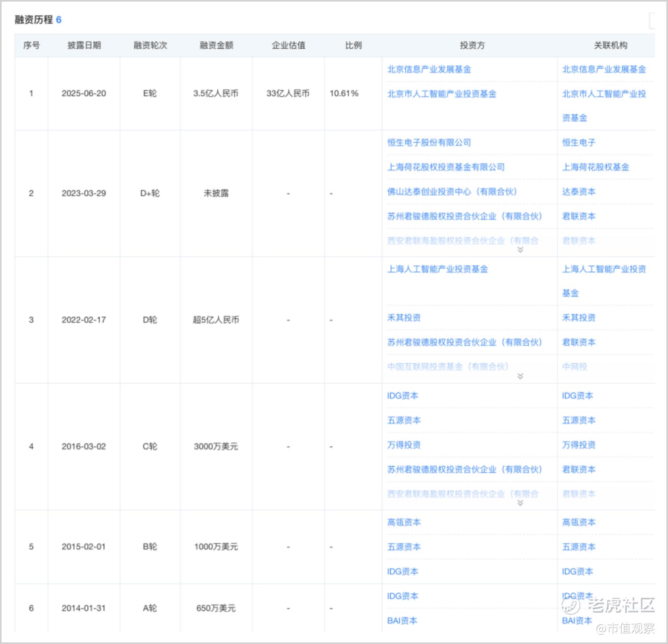668x644 pixels.
Task: Open IDG资本 investor in the C轮 row
Action: click(x=403, y=396)
